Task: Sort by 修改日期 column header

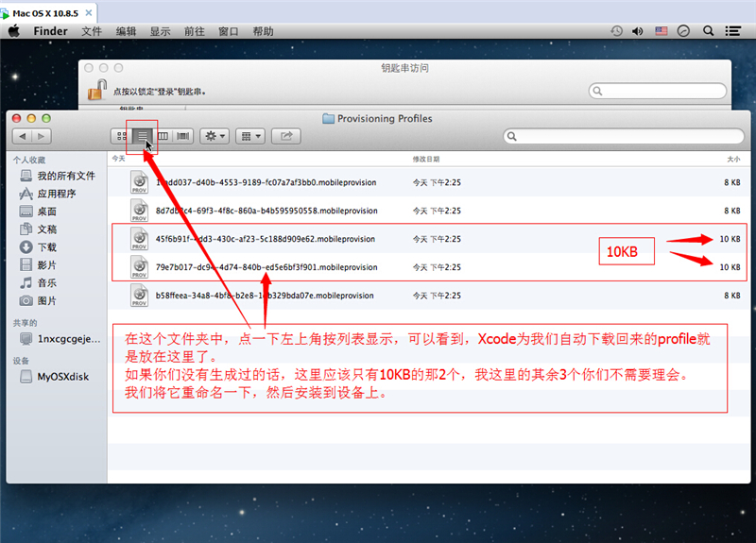Action: pos(426,159)
